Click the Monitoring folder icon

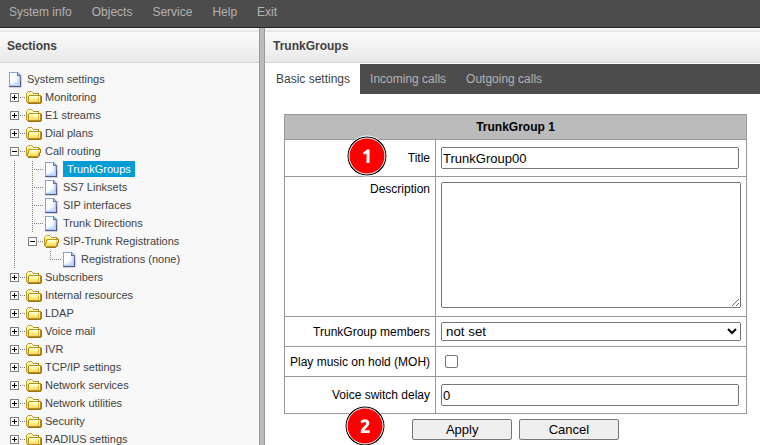(x=34, y=97)
